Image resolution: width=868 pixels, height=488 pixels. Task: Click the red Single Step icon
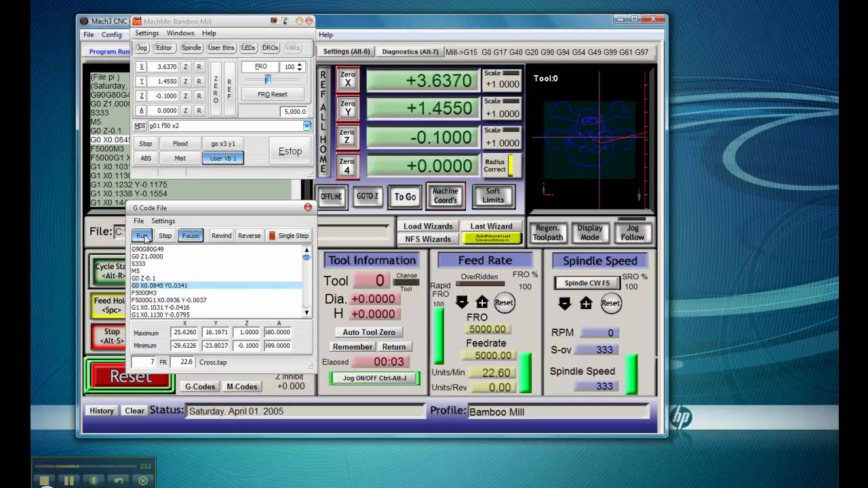coord(272,236)
